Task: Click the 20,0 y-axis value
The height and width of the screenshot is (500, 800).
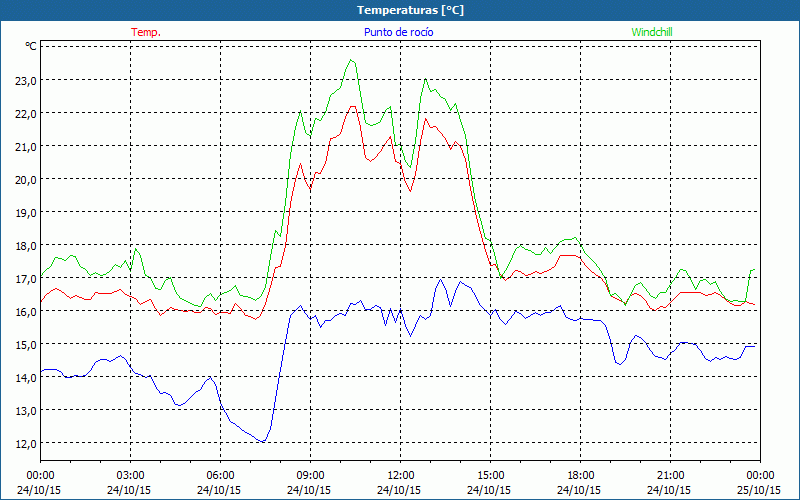Action: (27, 180)
